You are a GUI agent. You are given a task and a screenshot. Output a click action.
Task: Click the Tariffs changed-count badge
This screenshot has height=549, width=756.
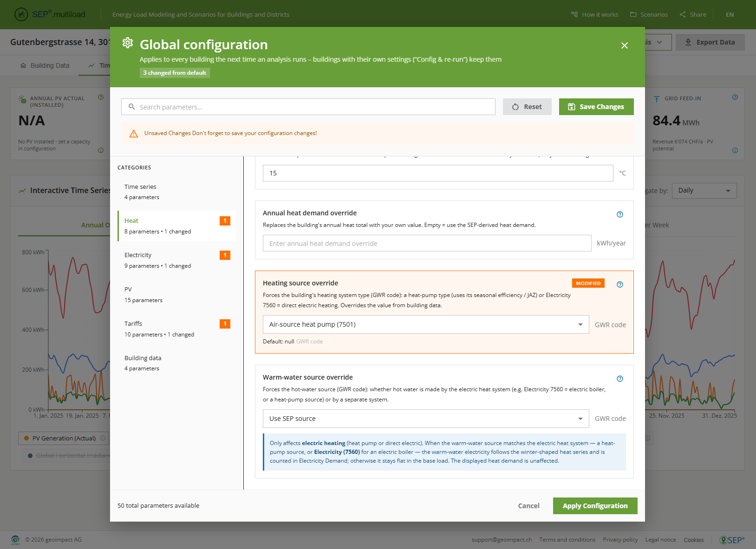pyautogui.click(x=225, y=324)
